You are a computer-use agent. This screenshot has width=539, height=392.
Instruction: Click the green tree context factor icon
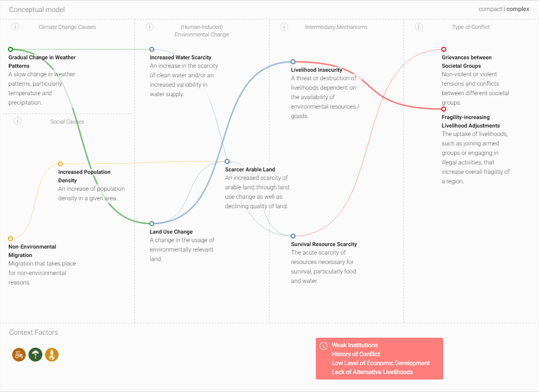click(35, 355)
